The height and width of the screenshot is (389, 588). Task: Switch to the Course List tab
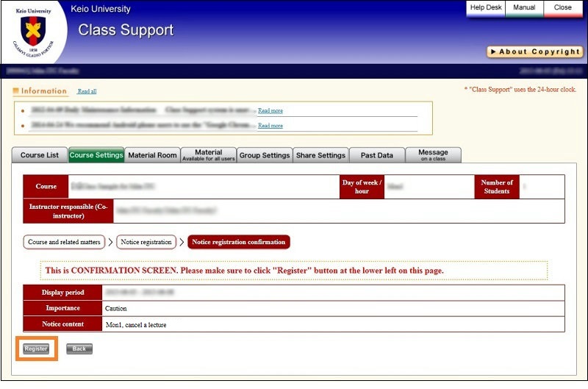coord(40,155)
